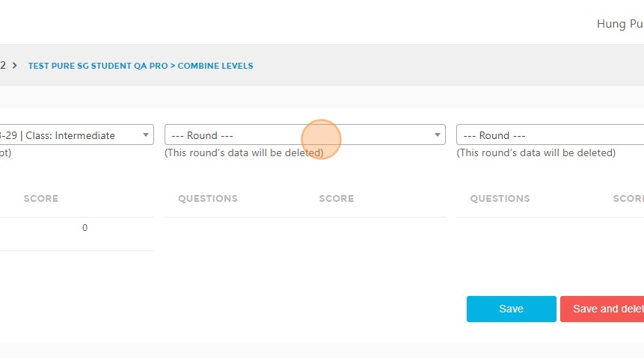Open the rightmost Round dropdown
This screenshot has width=644, height=358.
[550, 135]
